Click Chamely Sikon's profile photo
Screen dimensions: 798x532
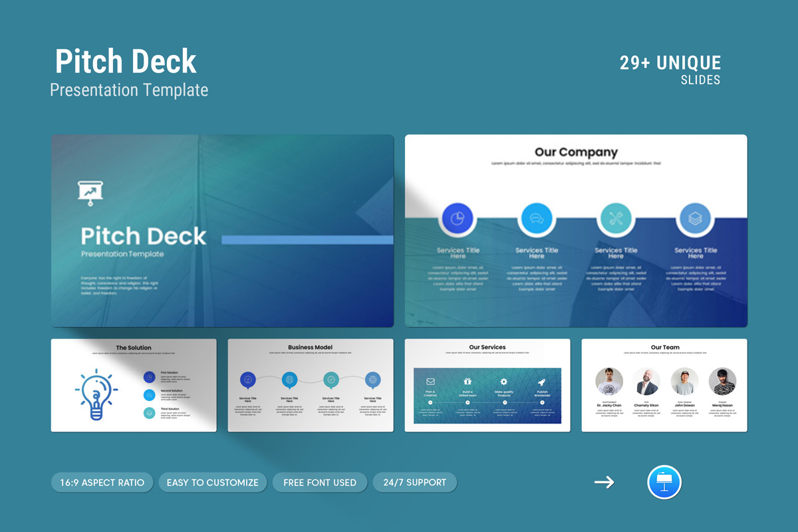[646, 382]
